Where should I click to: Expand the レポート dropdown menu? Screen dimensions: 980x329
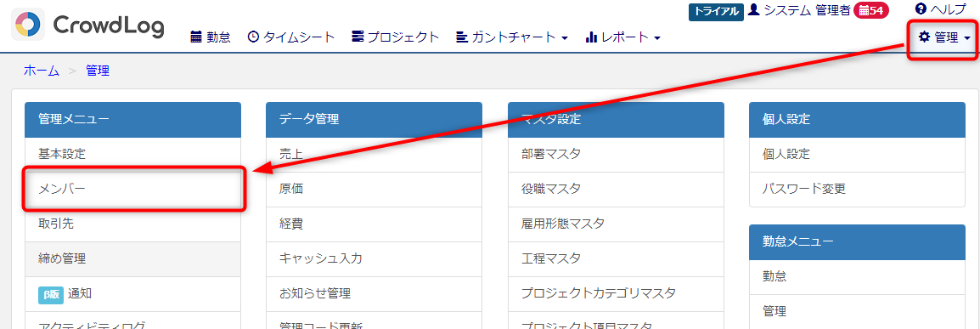coord(623,37)
